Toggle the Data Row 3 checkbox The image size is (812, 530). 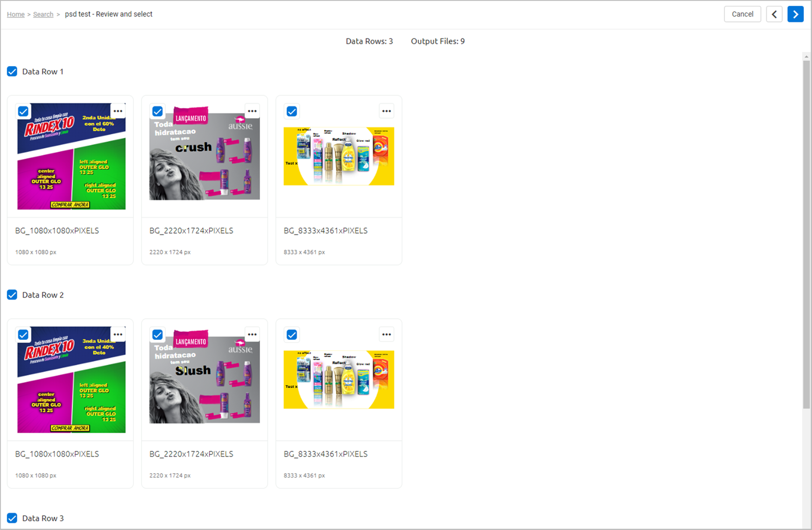[12, 518]
